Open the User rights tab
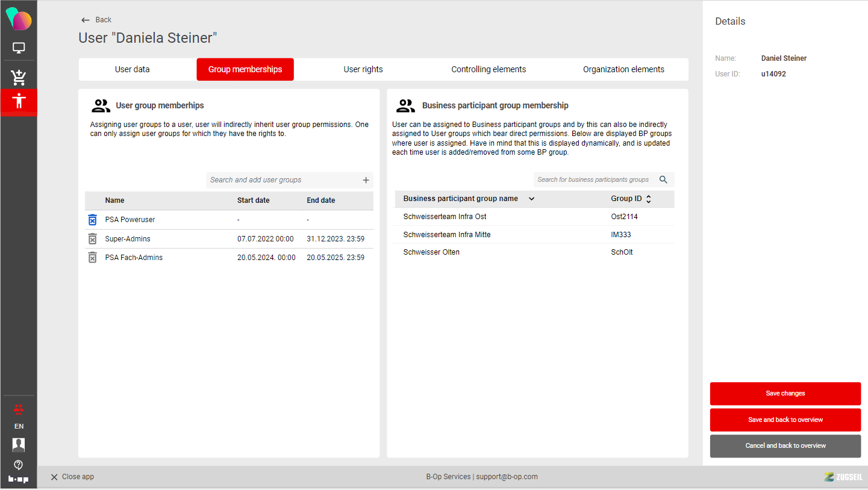 click(363, 69)
